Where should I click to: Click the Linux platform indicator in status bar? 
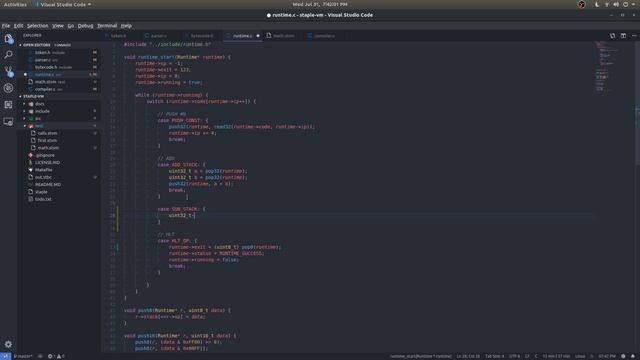click(x=580, y=356)
